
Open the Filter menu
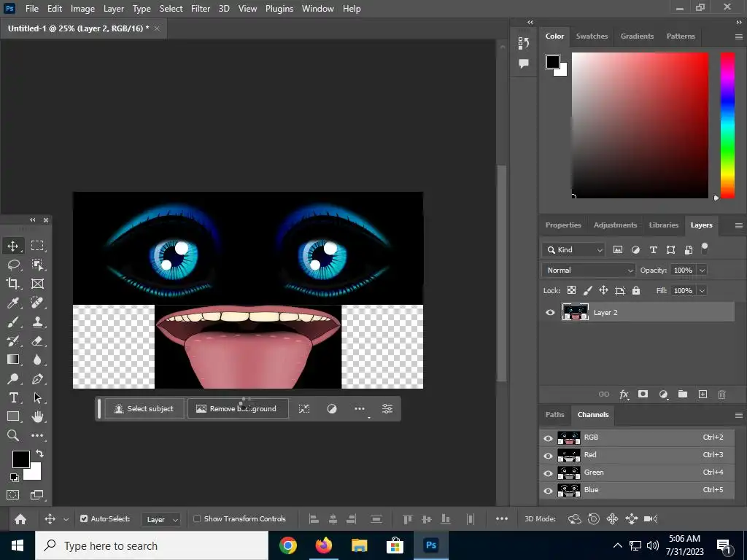coord(201,9)
